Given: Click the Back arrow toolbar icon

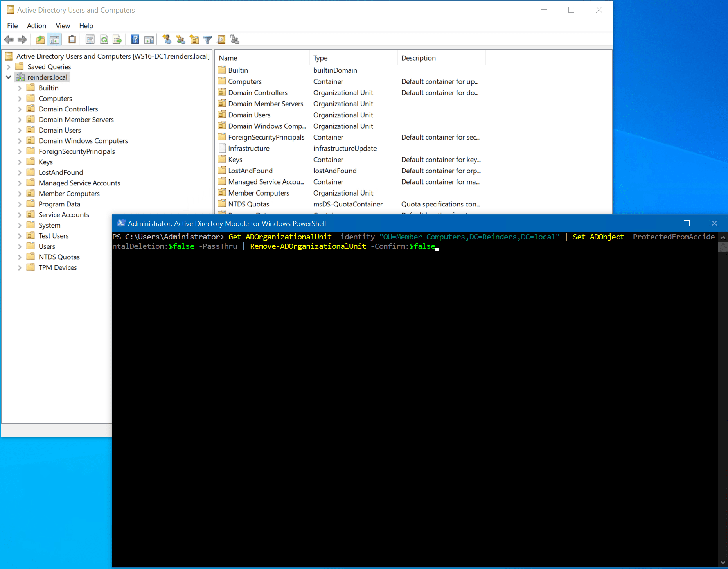Looking at the screenshot, I should tap(9, 39).
